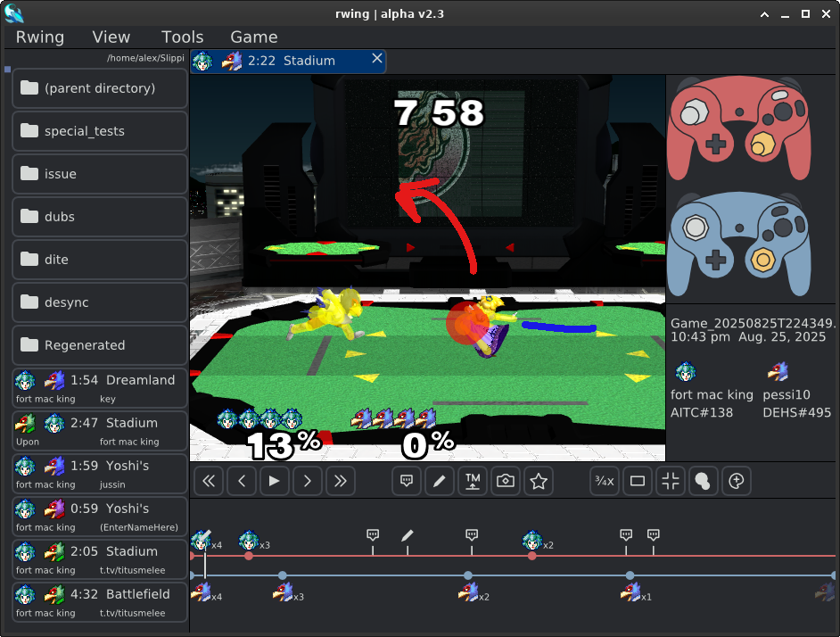Image resolution: width=840 pixels, height=637 pixels.
Task: Load the 4:32 Battlefield replay
Action: click(100, 603)
